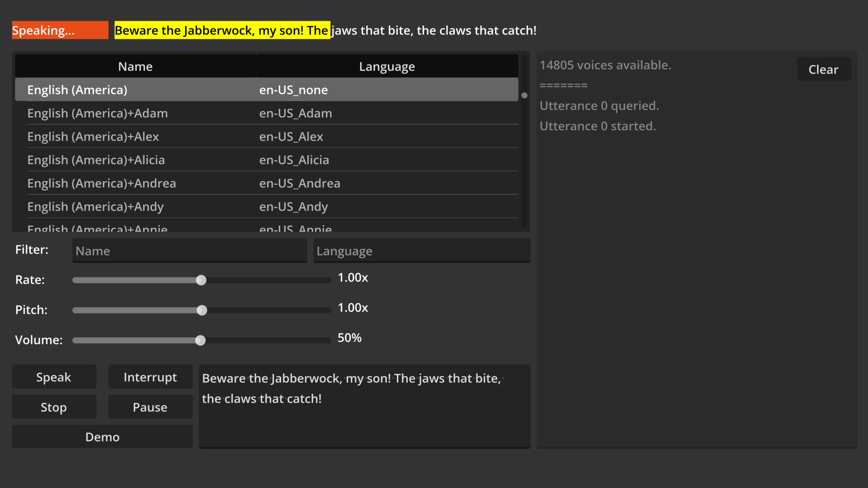Select the English (America)+Alicia voice
The image size is (868, 488).
click(96, 160)
